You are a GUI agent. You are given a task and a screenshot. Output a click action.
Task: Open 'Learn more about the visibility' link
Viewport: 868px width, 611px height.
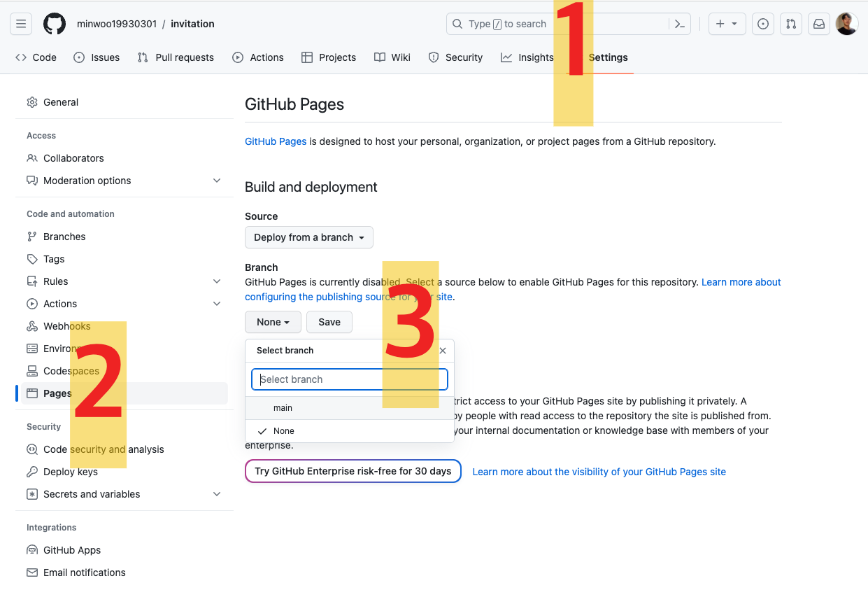pyautogui.click(x=599, y=472)
